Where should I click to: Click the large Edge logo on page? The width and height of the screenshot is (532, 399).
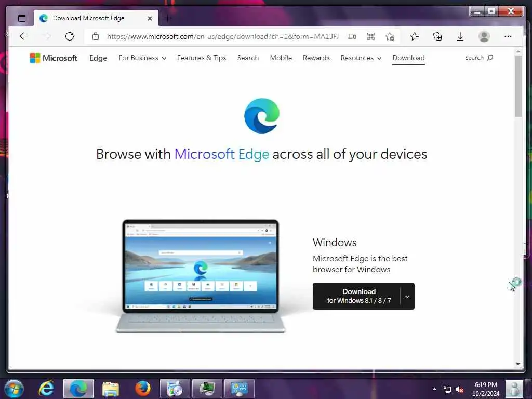click(262, 116)
